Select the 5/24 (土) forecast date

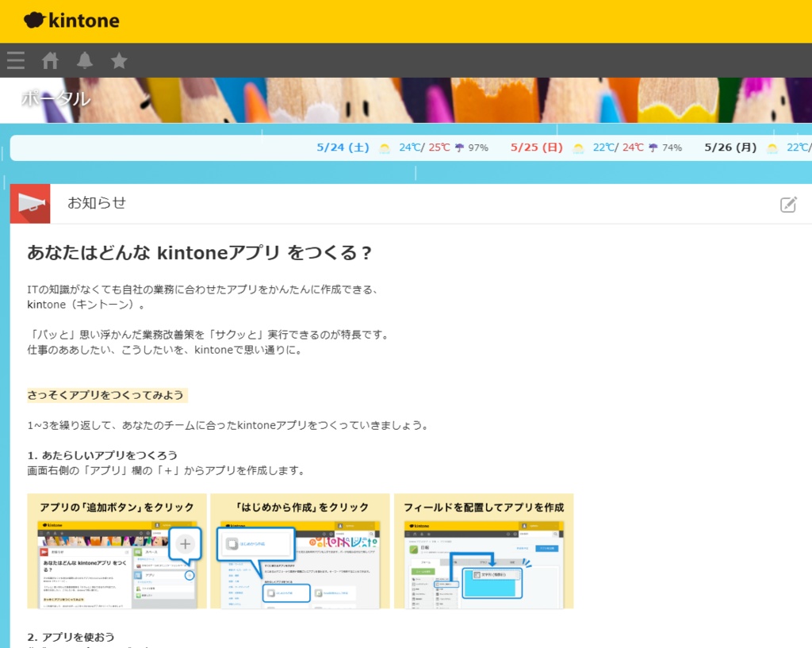(x=343, y=148)
